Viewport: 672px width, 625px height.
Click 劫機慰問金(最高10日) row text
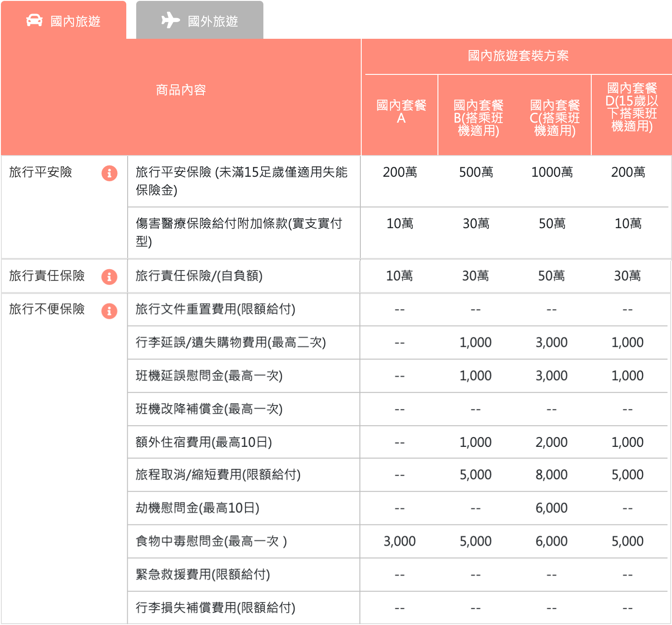pos(198,508)
